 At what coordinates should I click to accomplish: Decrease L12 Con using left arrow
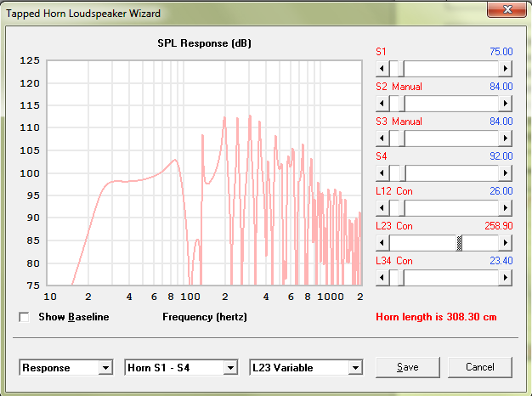tap(382, 207)
